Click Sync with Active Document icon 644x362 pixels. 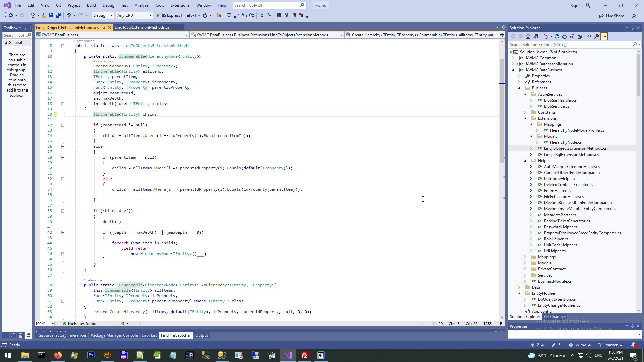[557, 36]
